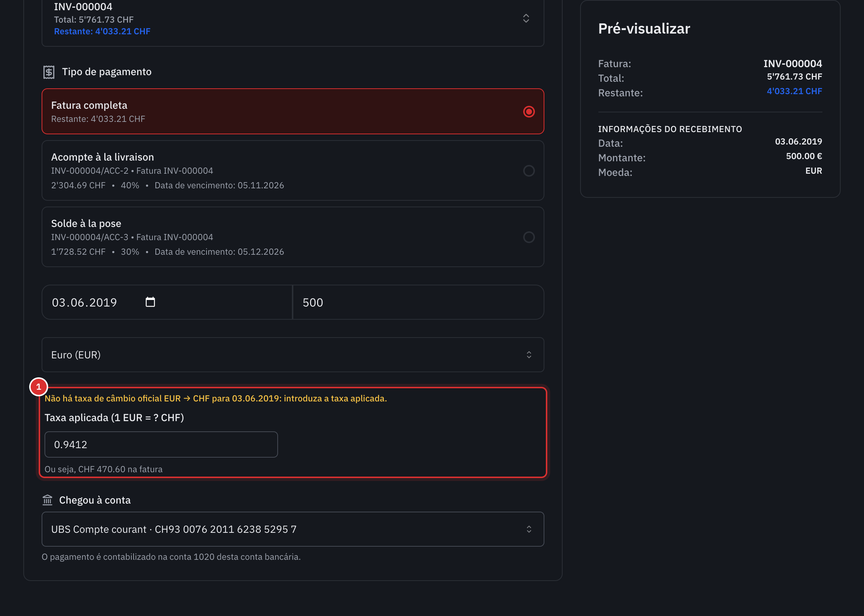864x616 pixels.
Task: Click the preview Data value 03.06.2019
Action: tap(798, 142)
